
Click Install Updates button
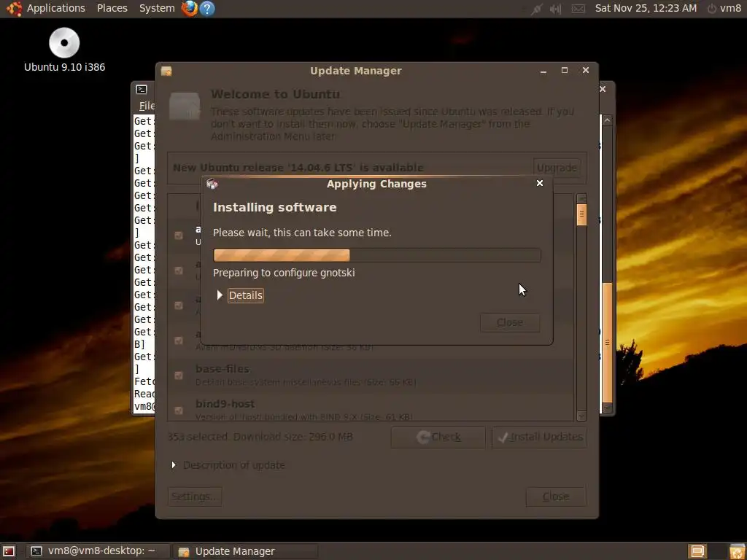[x=539, y=437]
